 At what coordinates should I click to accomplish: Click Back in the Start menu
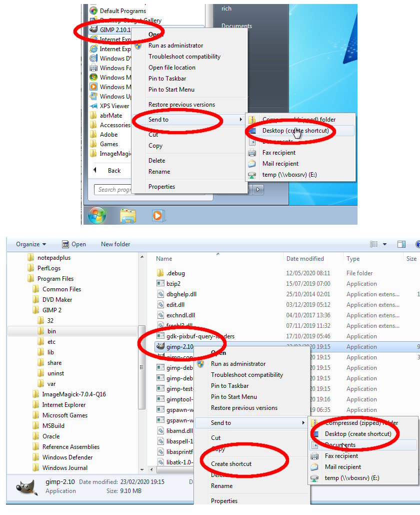click(114, 171)
